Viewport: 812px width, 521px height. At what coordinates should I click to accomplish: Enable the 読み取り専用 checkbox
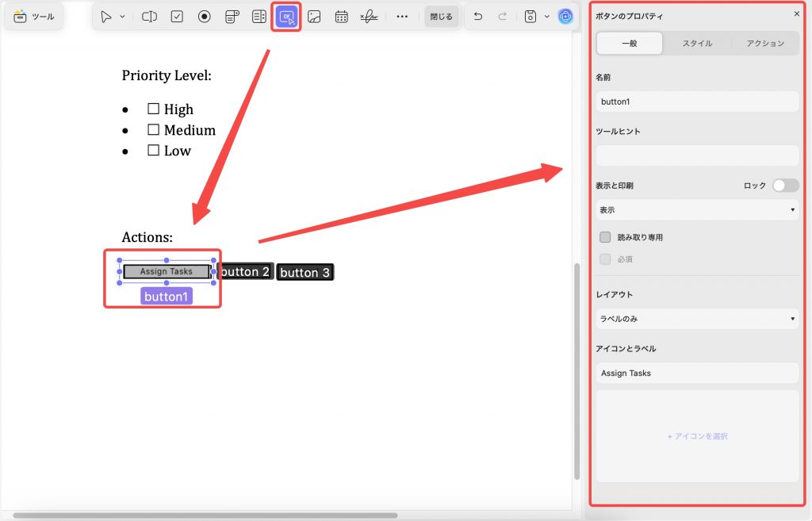tap(605, 237)
